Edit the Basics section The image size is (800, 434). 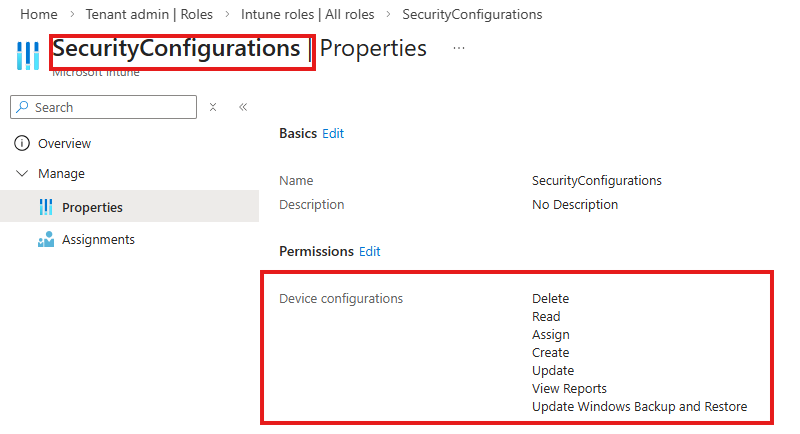pos(333,134)
